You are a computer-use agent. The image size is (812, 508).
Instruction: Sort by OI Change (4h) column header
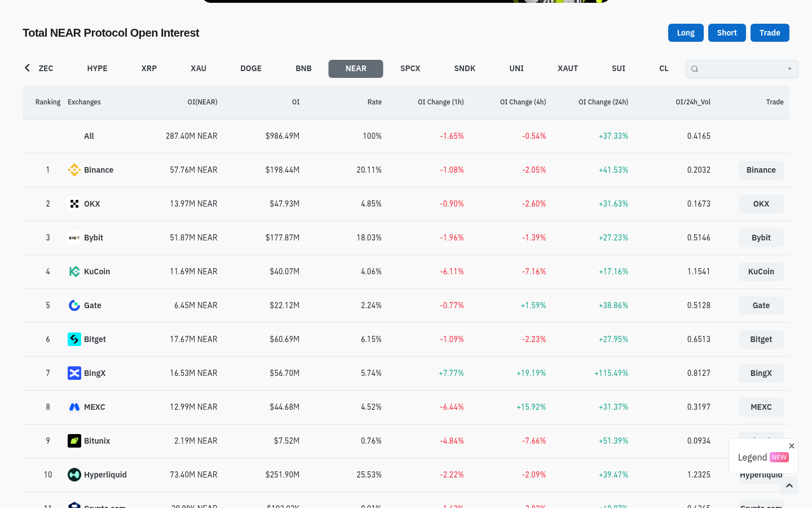(523, 102)
